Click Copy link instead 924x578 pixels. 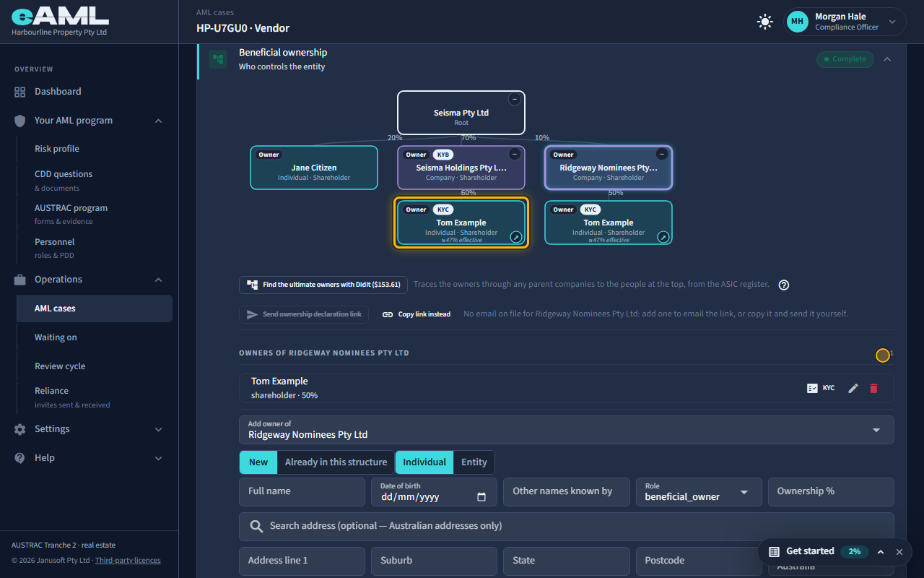(417, 314)
